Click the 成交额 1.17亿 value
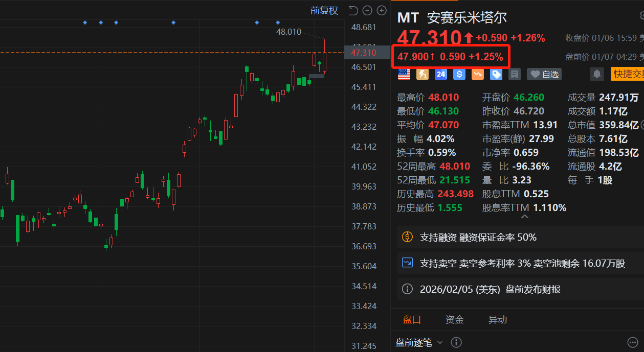Viewport: 644px width, 352px height. click(x=613, y=111)
